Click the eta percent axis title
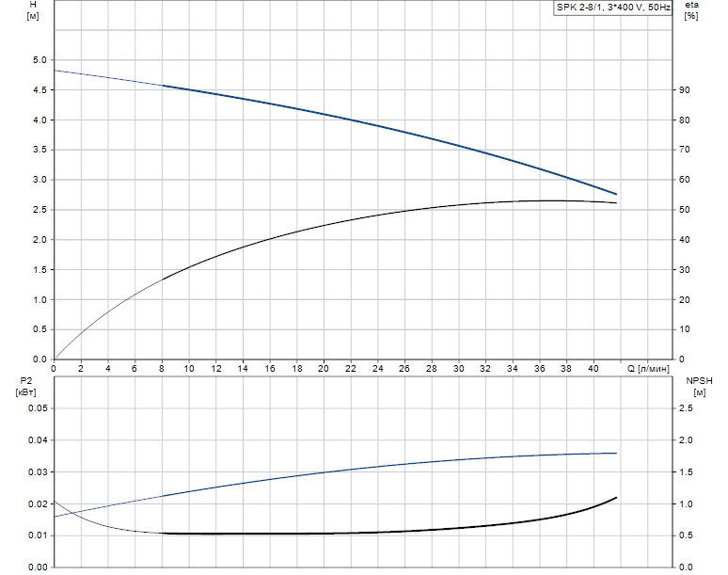 691,9
